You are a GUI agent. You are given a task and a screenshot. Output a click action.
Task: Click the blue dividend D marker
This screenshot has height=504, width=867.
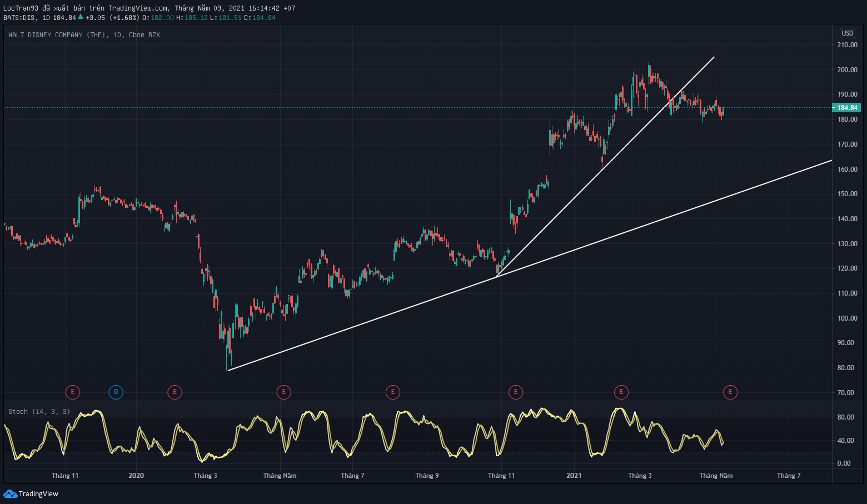[x=116, y=392]
